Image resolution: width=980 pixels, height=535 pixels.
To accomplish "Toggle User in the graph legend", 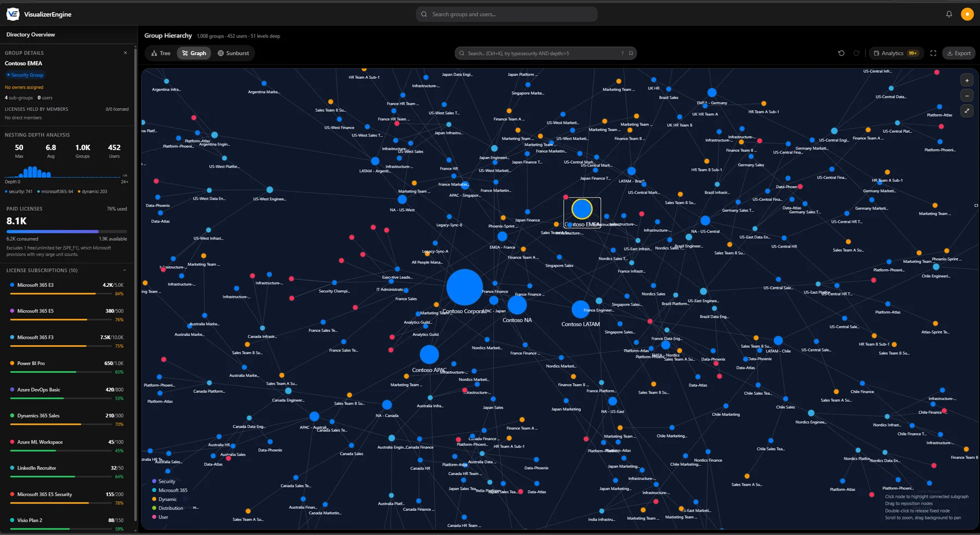I will click(x=160, y=517).
